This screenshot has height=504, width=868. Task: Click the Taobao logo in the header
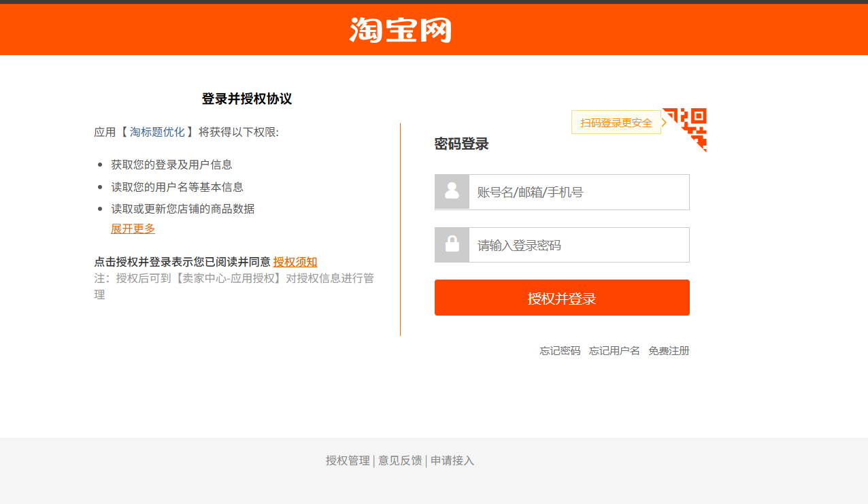[x=400, y=30]
